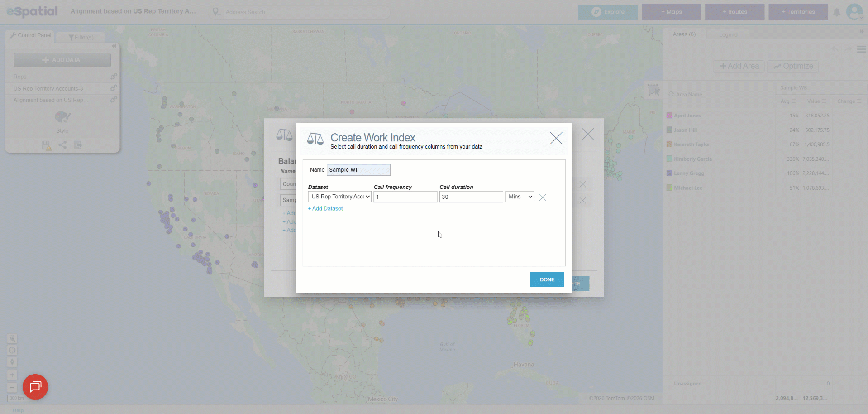
Task: Click the + Routes button
Action: click(x=734, y=12)
